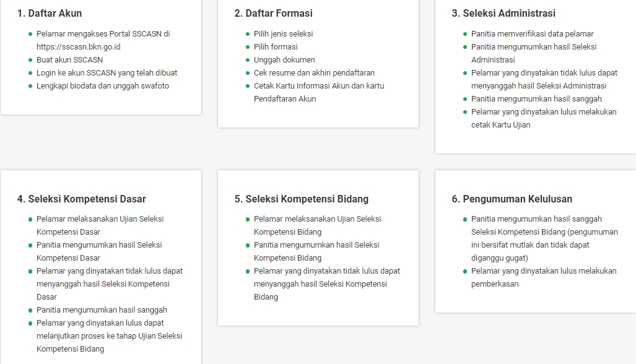This screenshot has width=636, height=364.
Task: Click the '2. Daftar Formasi' heading
Action: tap(273, 14)
